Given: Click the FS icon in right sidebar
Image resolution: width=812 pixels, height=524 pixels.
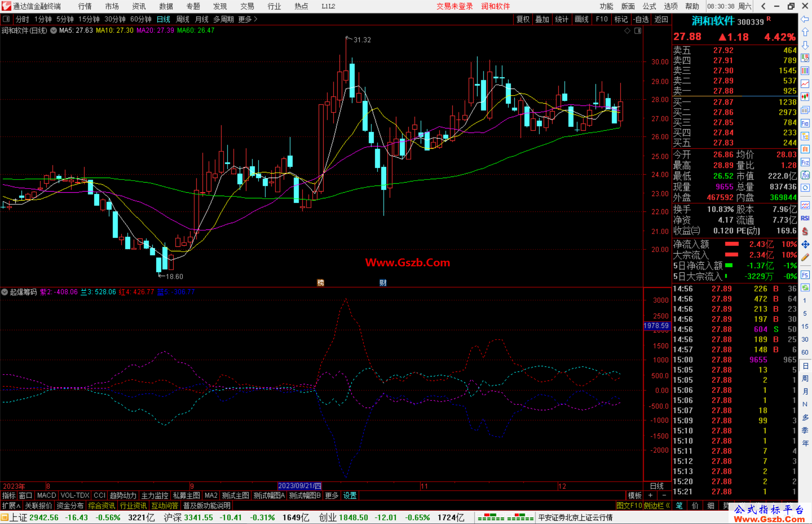Looking at the screenshot, I should pyautogui.click(x=805, y=275).
